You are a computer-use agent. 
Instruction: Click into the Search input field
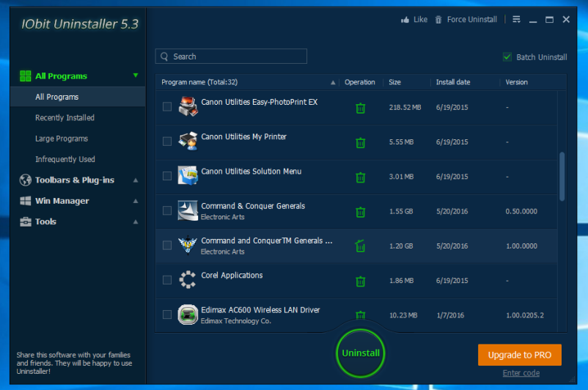pyautogui.click(x=231, y=56)
